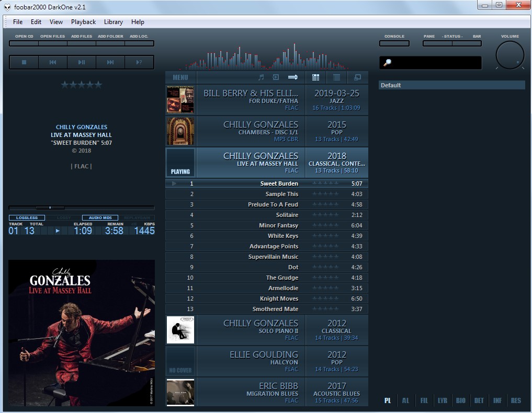Select the track Prelude To A Feud
This screenshot has width=532, height=413.
[x=267, y=204]
